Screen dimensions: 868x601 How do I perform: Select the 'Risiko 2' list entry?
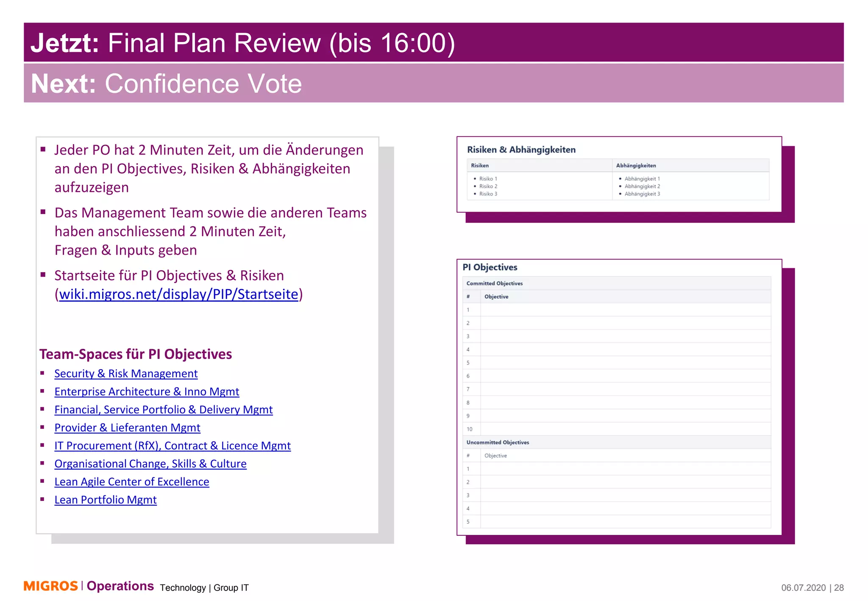[x=488, y=186]
